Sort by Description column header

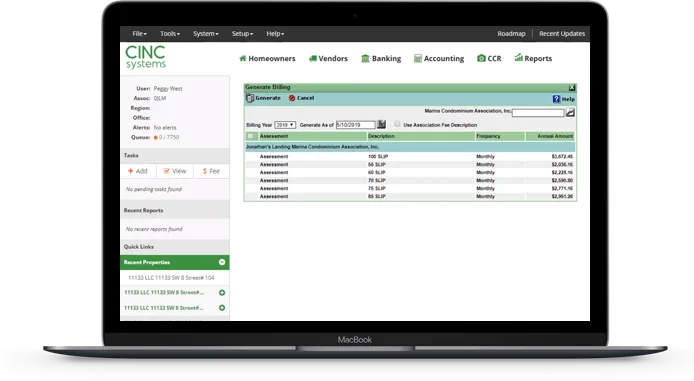pos(381,136)
